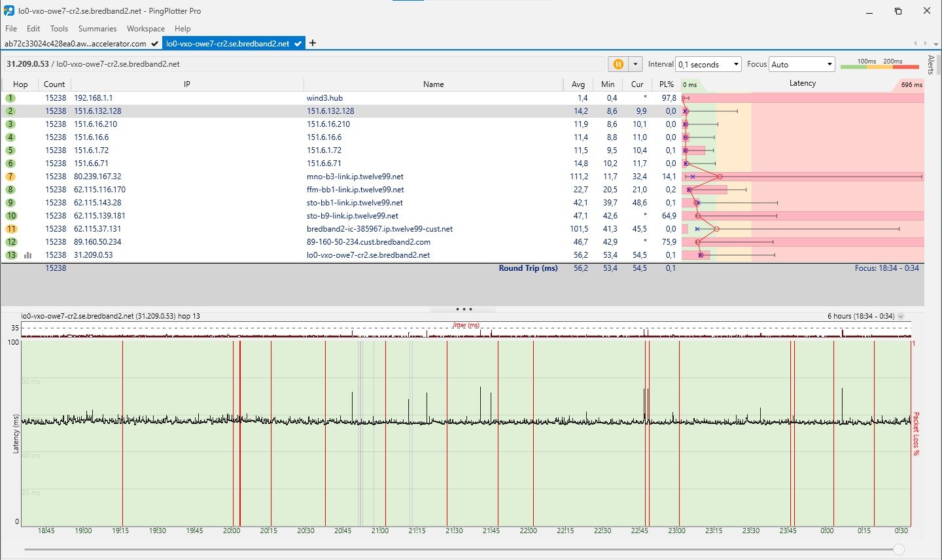Click the hop 13 timeline graph bar icon
This screenshot has width=942, height=560.
tap(27, 255)
